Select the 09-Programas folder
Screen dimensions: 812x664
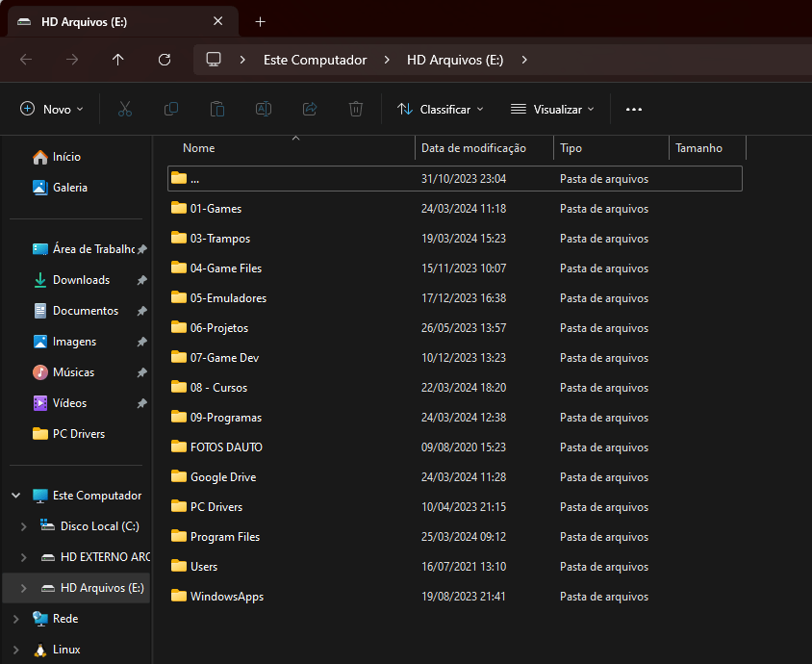(x=455, y=418)
